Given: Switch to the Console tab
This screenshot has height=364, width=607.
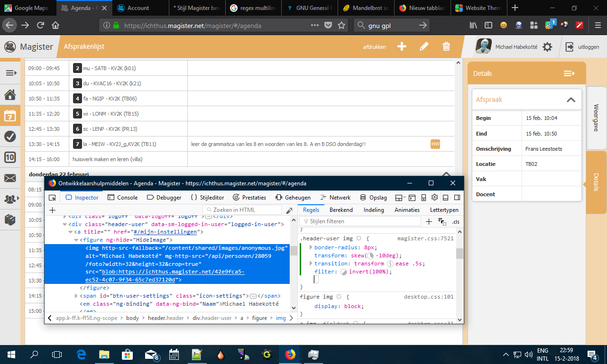Looking at the screenshot, I should click(122, 198).
